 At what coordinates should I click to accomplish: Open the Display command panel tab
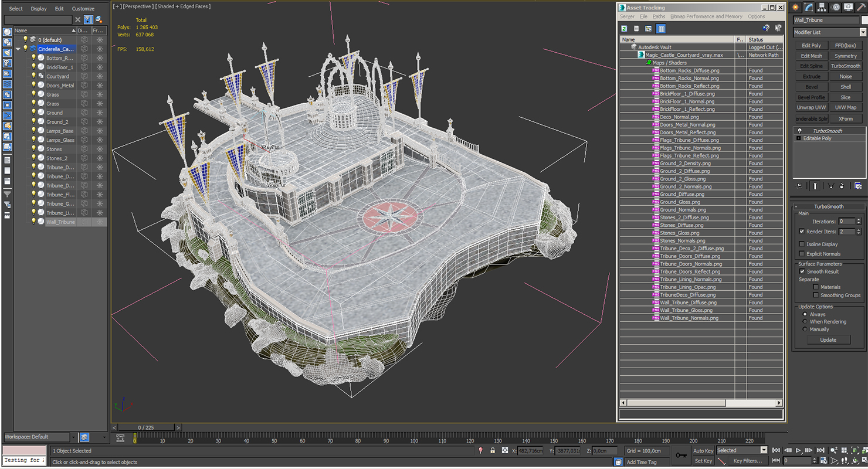tap(849, 7)
